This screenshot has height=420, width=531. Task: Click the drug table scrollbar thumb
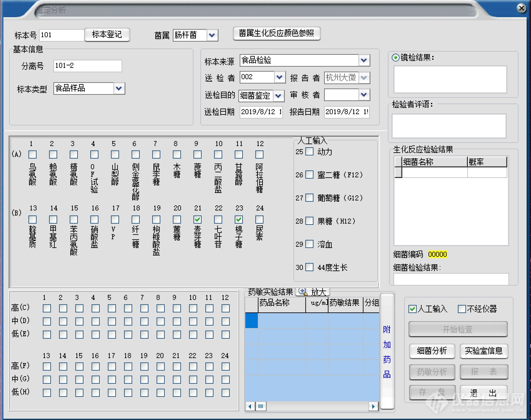[261, 406]
